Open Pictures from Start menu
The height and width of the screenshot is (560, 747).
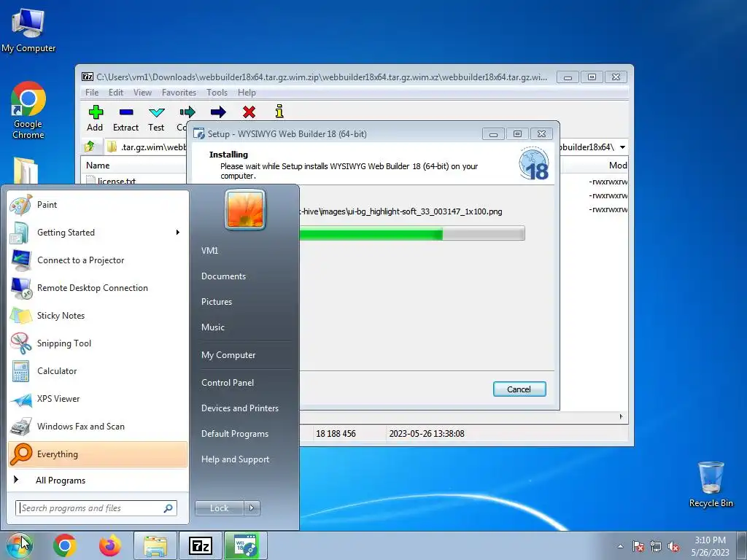(x=217, y=302)
